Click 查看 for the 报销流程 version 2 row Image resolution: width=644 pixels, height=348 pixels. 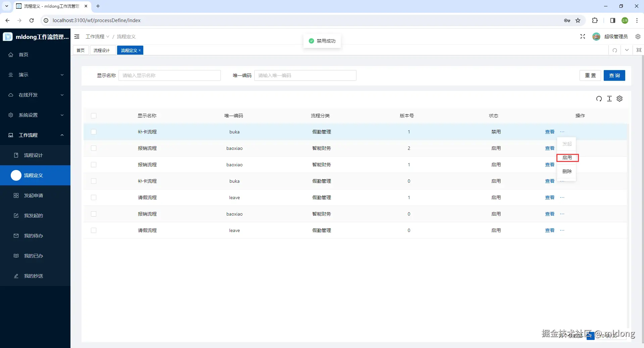pyautogui.click(x=550, y=148)
